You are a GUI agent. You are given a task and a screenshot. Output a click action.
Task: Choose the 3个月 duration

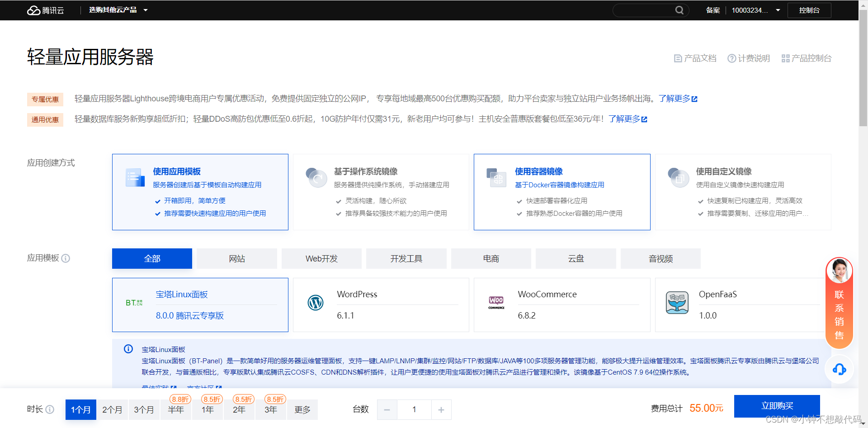click(x=144, y=409)
